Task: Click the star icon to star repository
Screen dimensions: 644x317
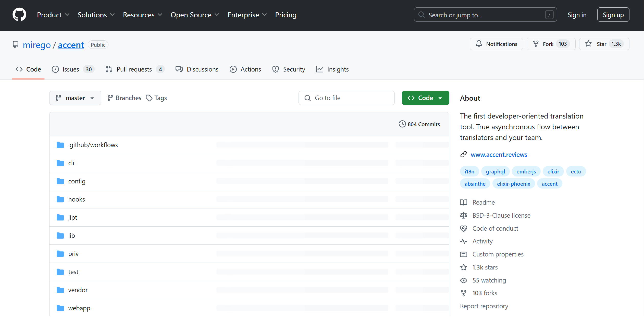Action: [x=588, y=44]
